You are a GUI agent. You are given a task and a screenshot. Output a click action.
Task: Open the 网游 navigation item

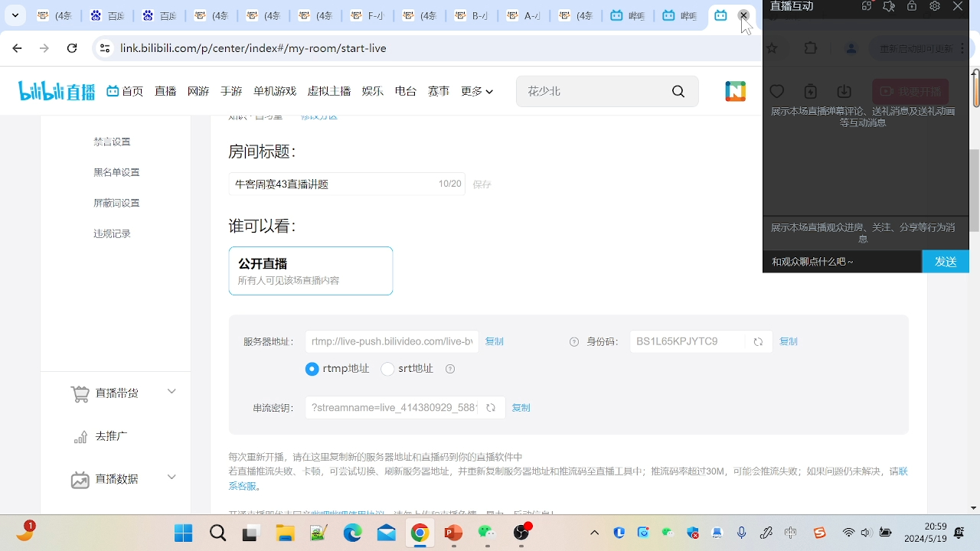click(198, 91)
